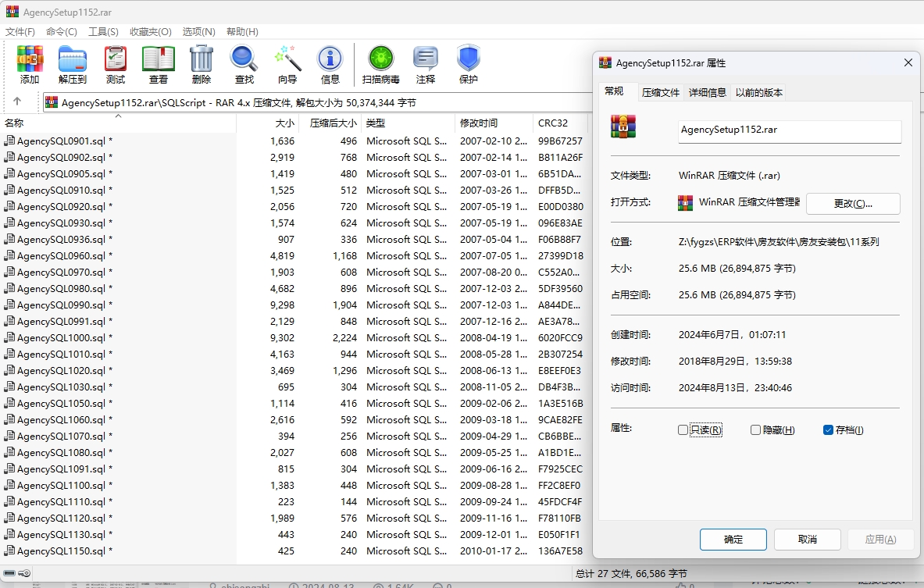Launch the 向导 (Wizard) wand icon

[x=287, y=64]
